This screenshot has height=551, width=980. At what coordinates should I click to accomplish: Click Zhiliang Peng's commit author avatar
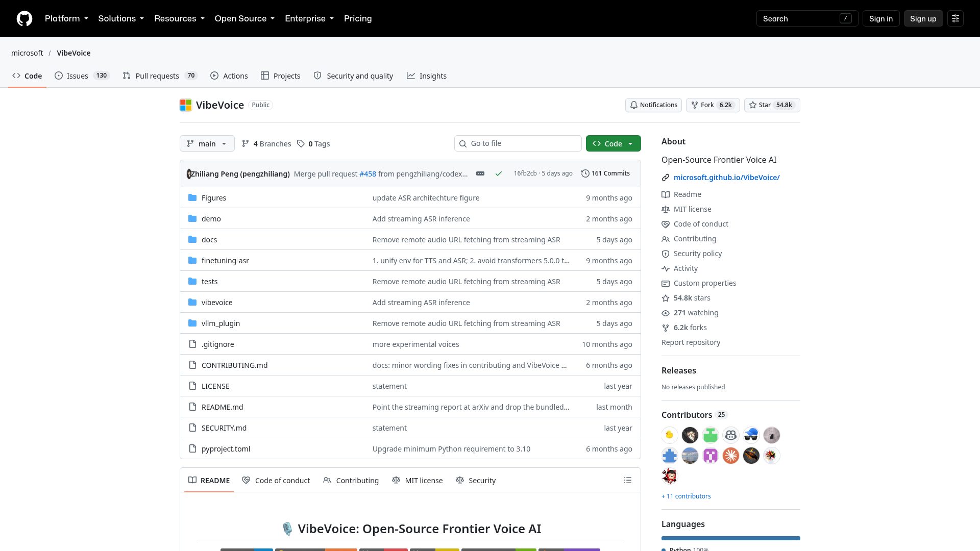pyautogui.click(x=189, y=173)
